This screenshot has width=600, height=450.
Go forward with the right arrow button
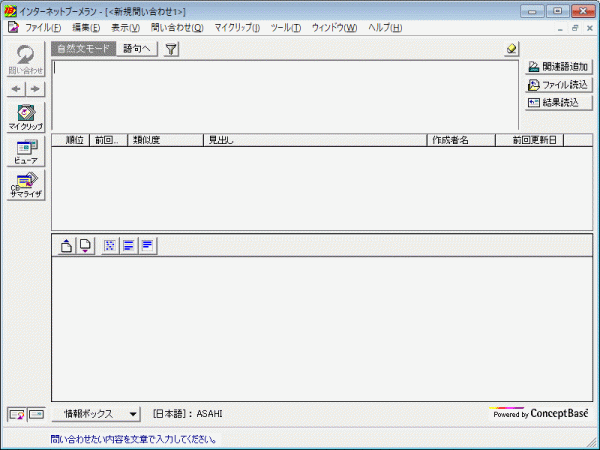(x=36, y=89)
